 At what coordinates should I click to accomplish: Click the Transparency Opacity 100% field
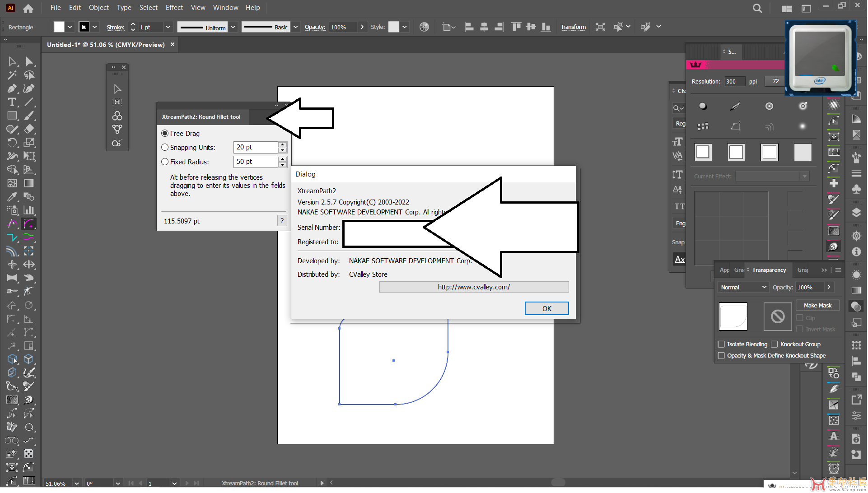click(810, 288)
